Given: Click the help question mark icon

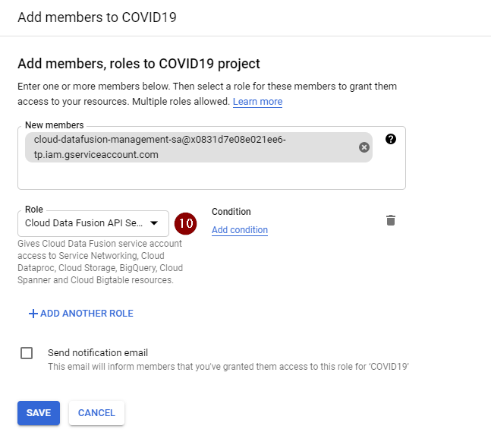Looking at the screenshot, I should (391, 139).
